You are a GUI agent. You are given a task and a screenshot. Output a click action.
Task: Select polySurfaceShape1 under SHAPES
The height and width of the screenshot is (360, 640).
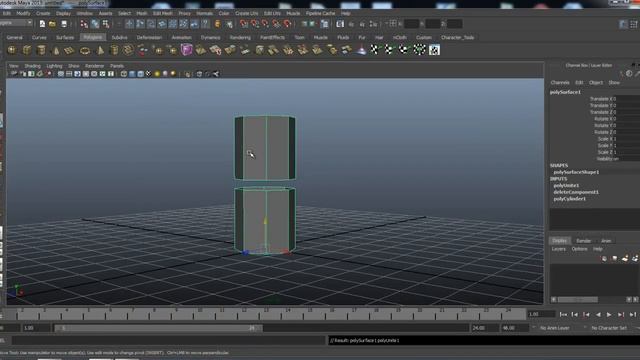point(576,172)
